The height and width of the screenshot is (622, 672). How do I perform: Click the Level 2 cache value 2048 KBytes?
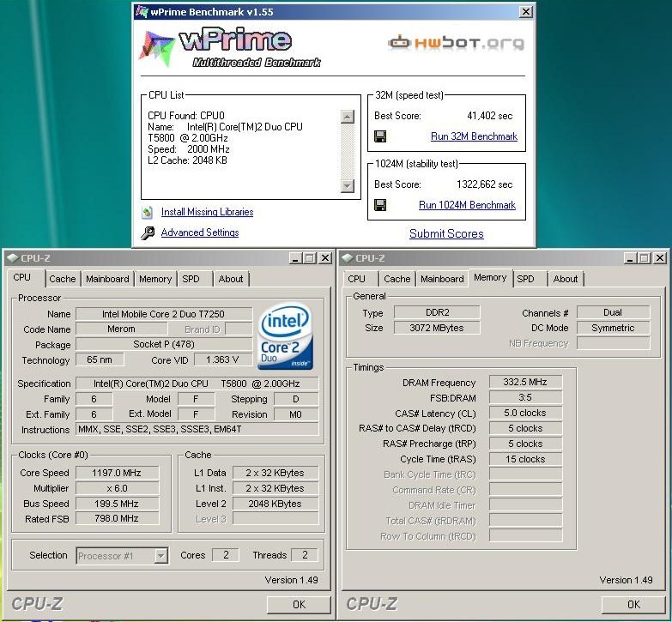(x=275, y=504)
